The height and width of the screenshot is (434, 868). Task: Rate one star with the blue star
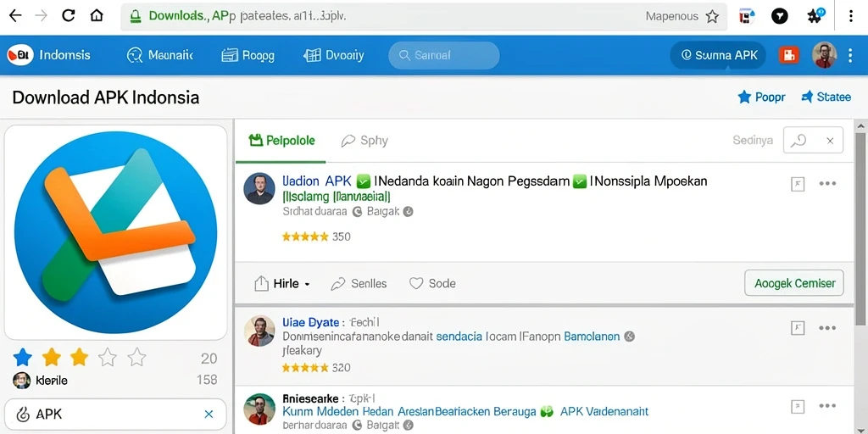coord(23,358)
